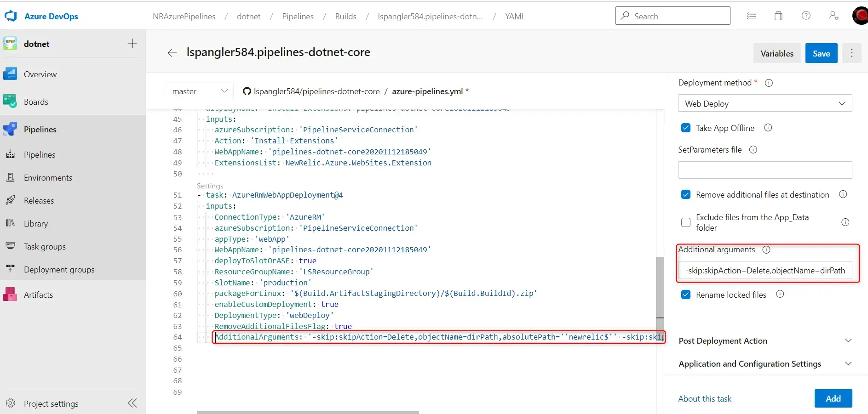
Task: Enable Exclude files from the App_Data folder
Action: point(685,222)
